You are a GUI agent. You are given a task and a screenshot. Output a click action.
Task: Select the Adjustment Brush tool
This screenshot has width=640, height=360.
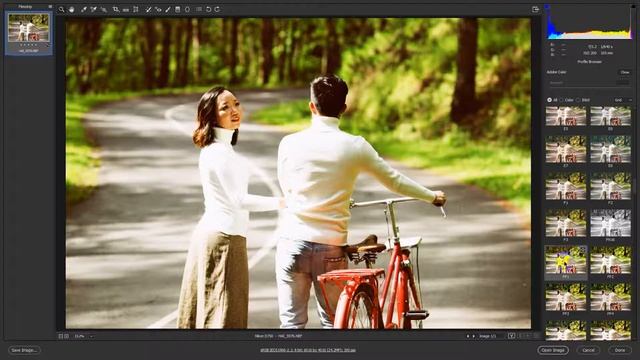(168, 9)
